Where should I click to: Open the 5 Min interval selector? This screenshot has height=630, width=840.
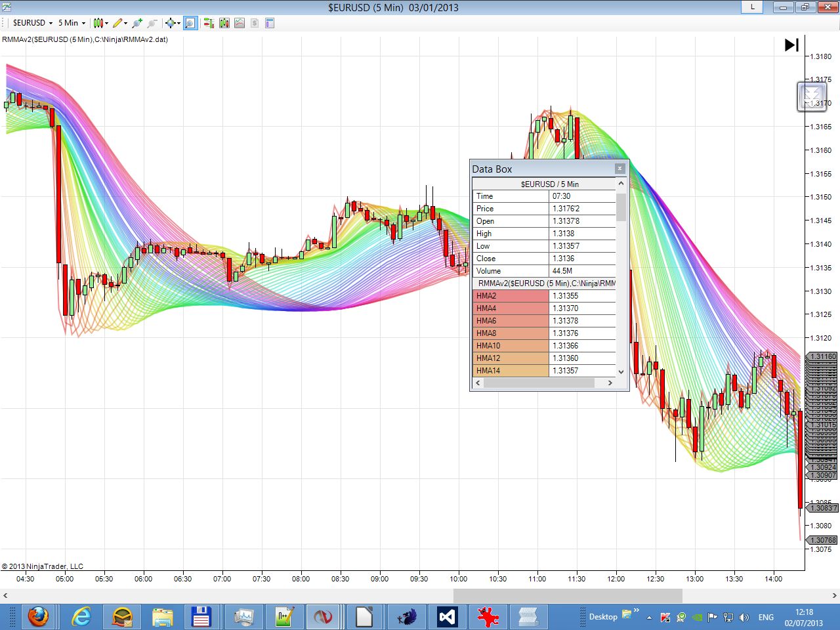click(x=72, y=23)
